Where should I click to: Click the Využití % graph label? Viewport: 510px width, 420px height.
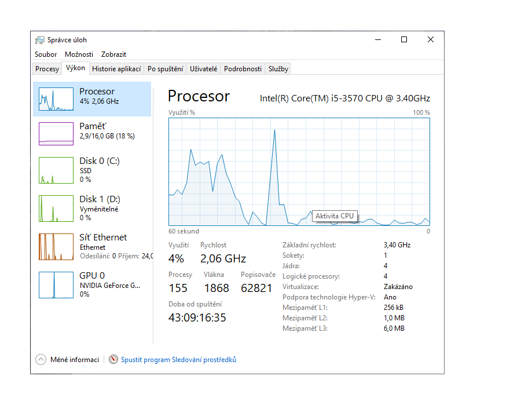pos(182,112)
